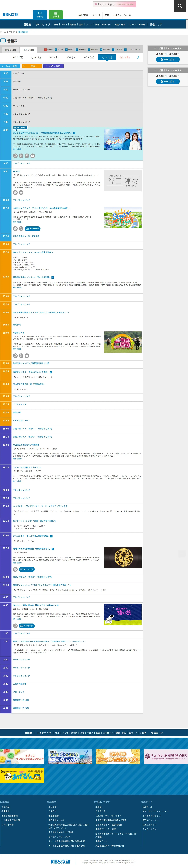Viewport: 188px width, 868px height.
Task: Open website icon for きょうと経済テラス program
Action: point(15,156)
